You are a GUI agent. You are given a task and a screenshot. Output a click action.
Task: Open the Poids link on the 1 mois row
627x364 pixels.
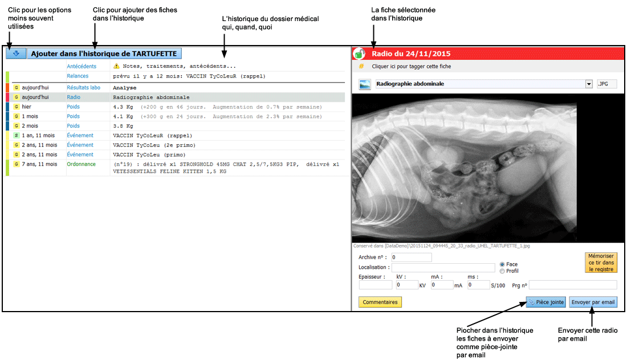(73, 116)
